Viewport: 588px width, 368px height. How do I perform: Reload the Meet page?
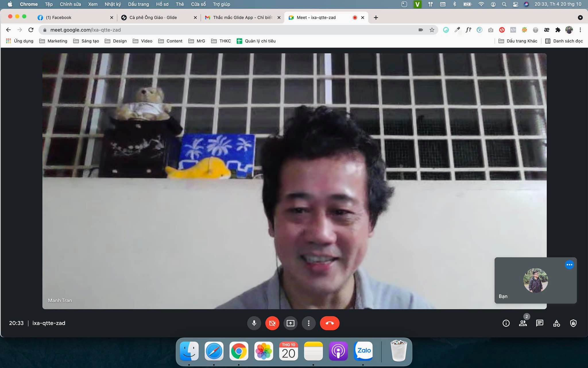pyautogui.click(x=31, y=30)
